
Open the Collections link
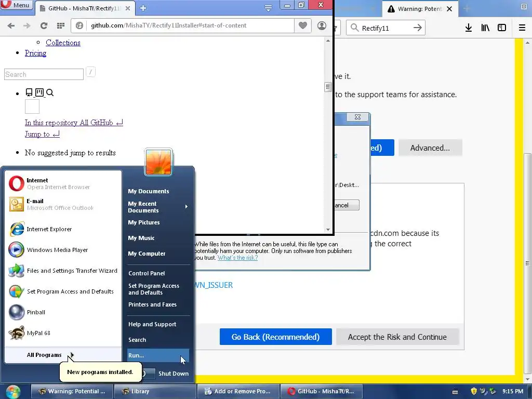(63, 43)
